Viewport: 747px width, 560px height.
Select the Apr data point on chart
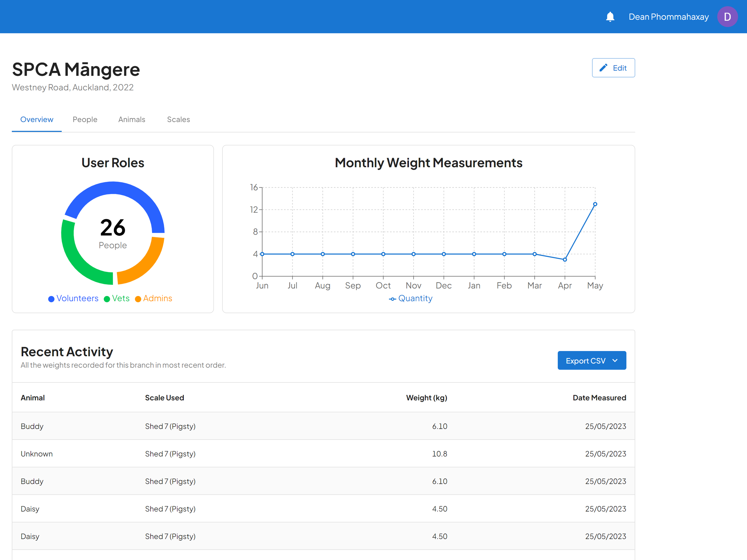565,260
